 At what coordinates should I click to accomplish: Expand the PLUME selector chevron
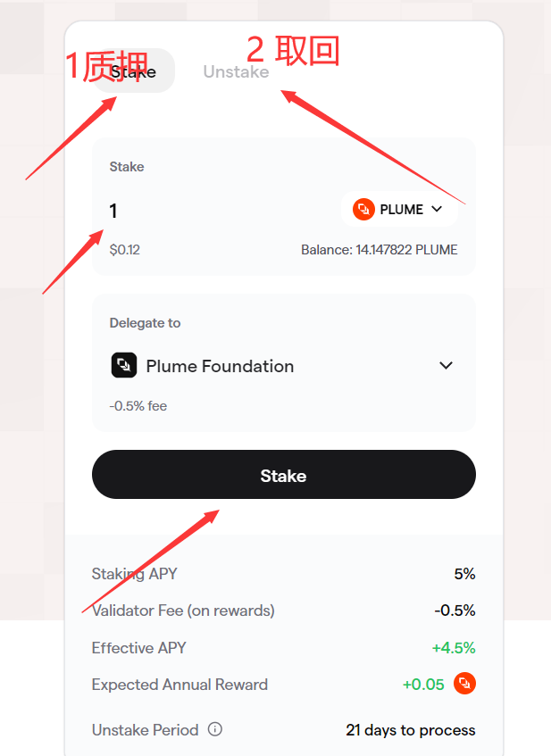[x=437, y=209]
